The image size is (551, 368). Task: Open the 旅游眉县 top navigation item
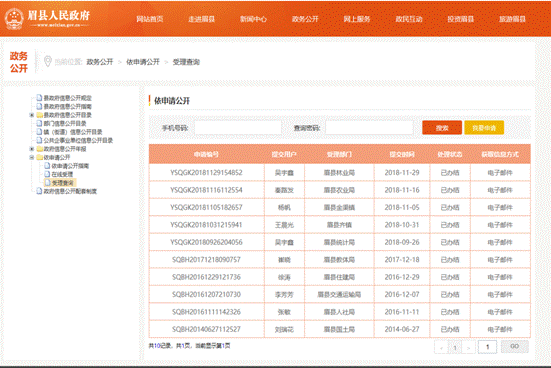[x=512, y=19]
